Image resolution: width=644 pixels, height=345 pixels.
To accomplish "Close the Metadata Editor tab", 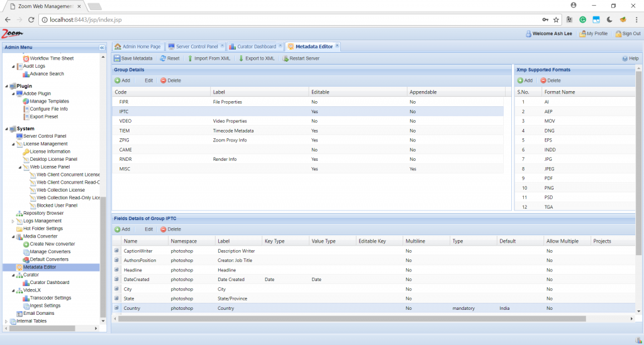I will pyautogui.click(x=338, y=46).
